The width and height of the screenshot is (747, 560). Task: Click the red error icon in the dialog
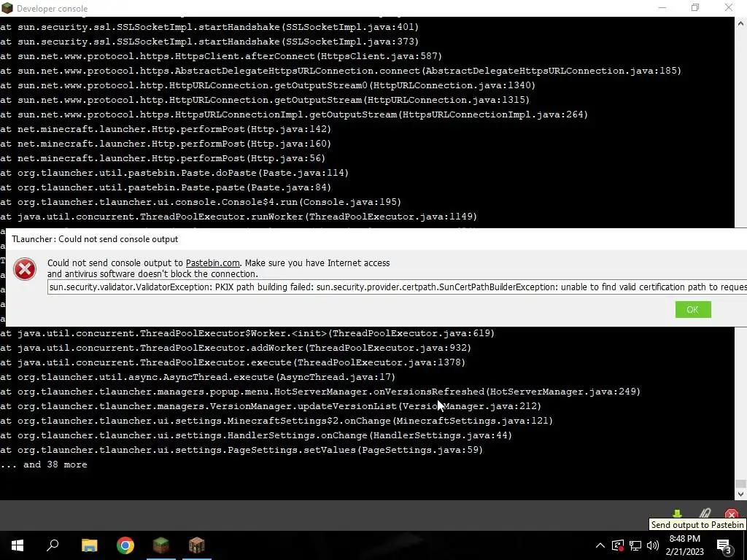(25, 269)
